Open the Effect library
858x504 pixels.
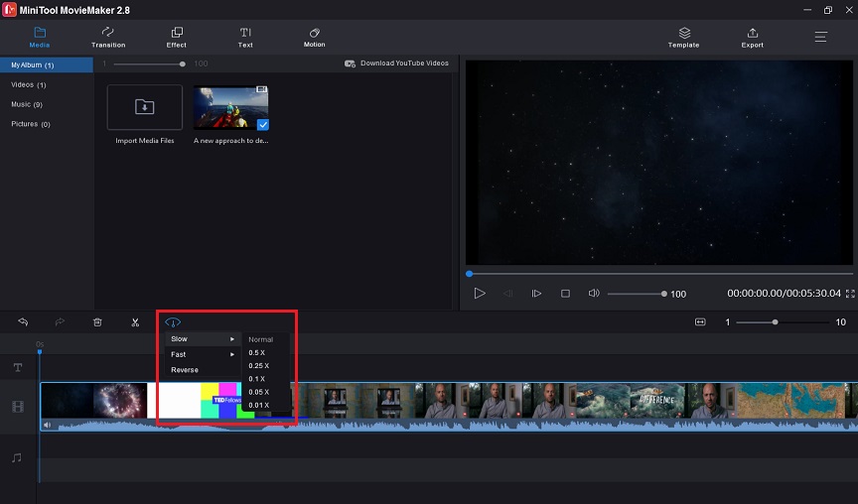click(176, 37)
